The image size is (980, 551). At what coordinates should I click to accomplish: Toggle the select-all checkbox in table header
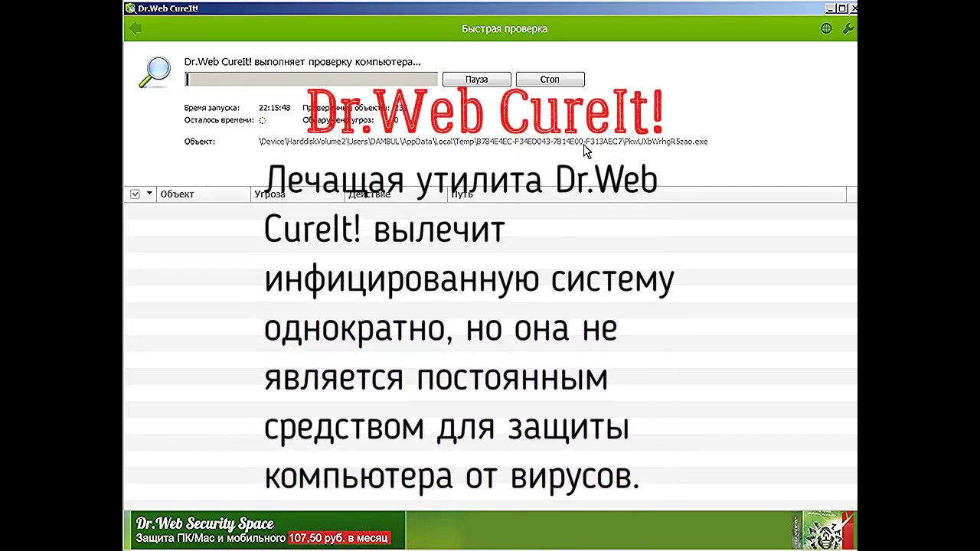click(135, 194)
